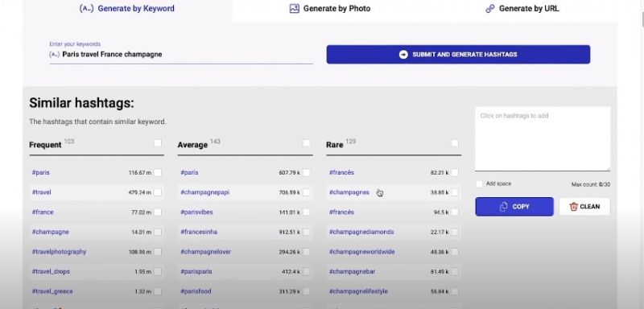This screenshot has height=309, width=644.
Task: Select all Frequent hashtags checkbox
Action: (158, 142)
